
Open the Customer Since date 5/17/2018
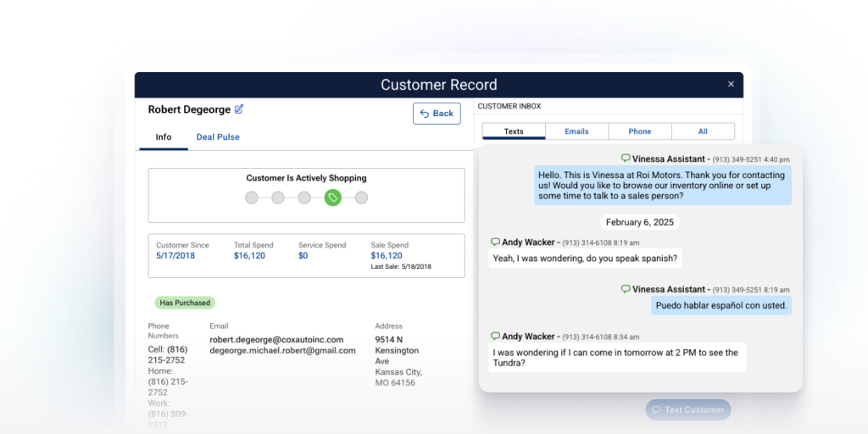click(175, 255)
